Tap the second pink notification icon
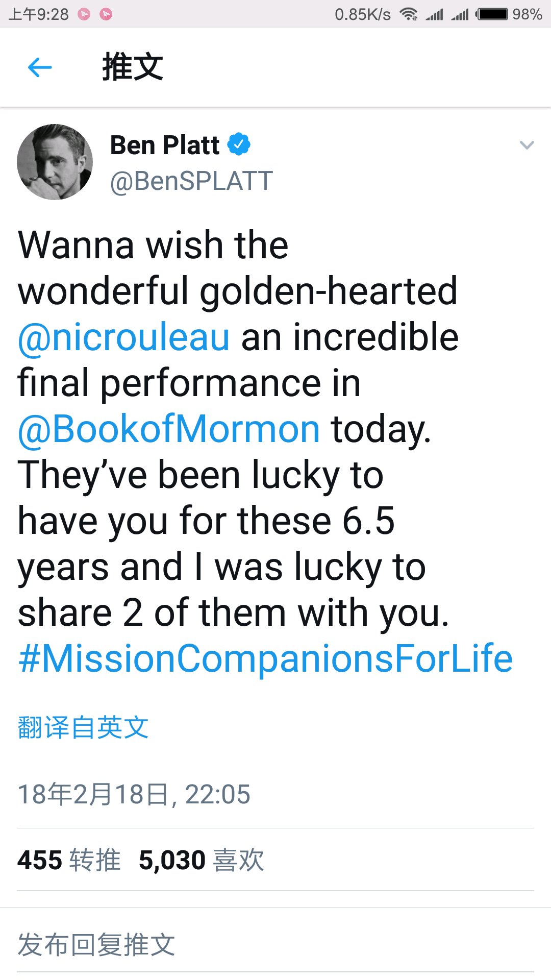This screenshot has height=980, width=551. coord(106,14)
